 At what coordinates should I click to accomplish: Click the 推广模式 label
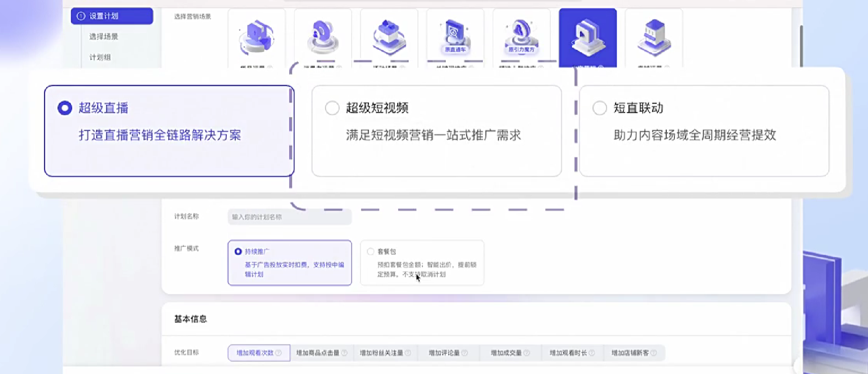click(x=186, y=248)
